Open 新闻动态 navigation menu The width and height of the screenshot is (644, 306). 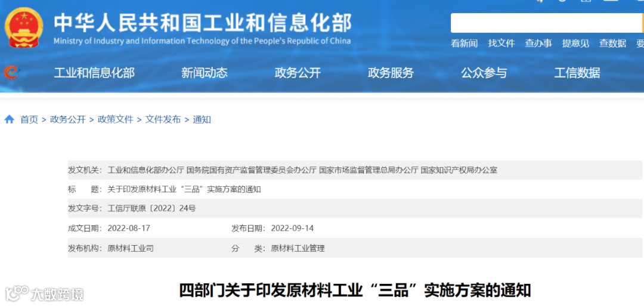coord(204,73)
